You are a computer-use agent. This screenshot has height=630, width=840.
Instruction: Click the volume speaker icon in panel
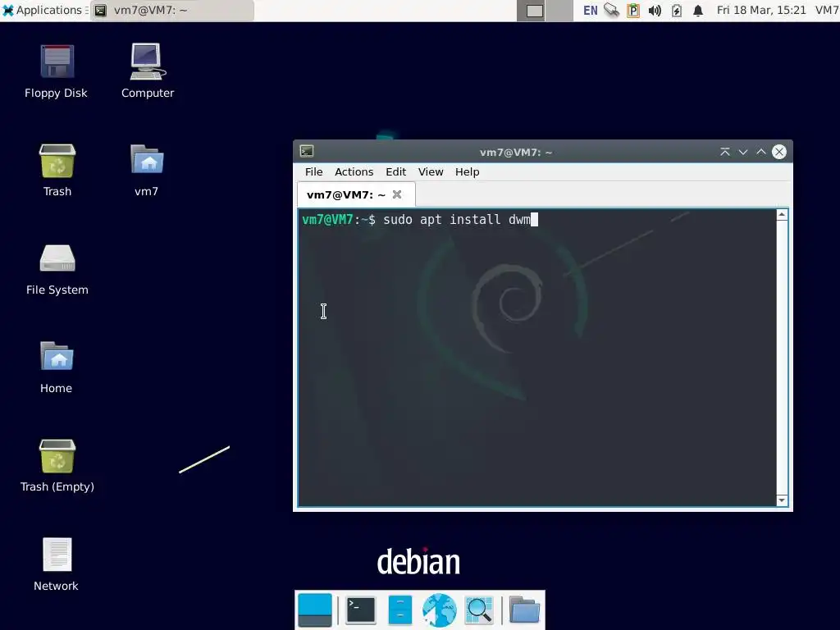pos(655,11)
